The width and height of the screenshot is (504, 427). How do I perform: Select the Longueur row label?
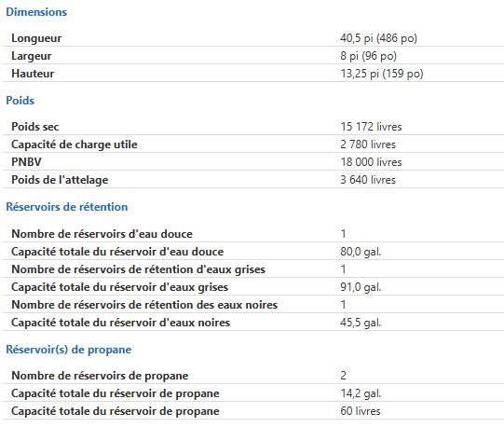click(36, 38)
